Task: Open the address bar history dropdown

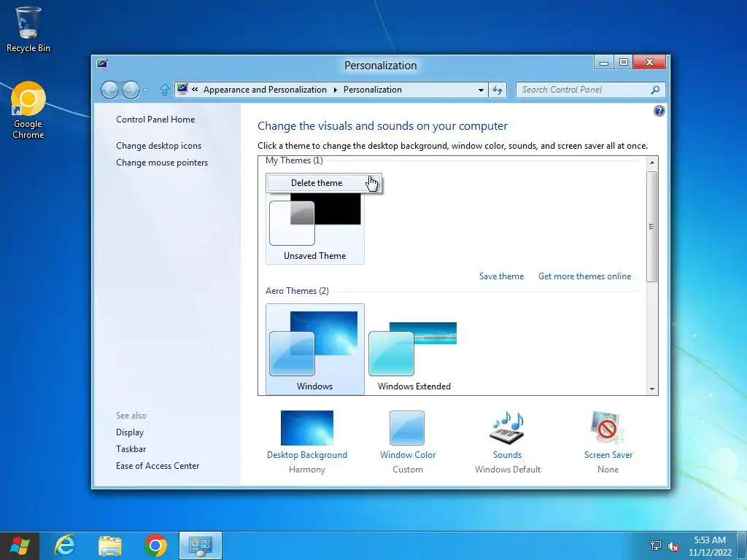Action: click(x=481, y=90)
